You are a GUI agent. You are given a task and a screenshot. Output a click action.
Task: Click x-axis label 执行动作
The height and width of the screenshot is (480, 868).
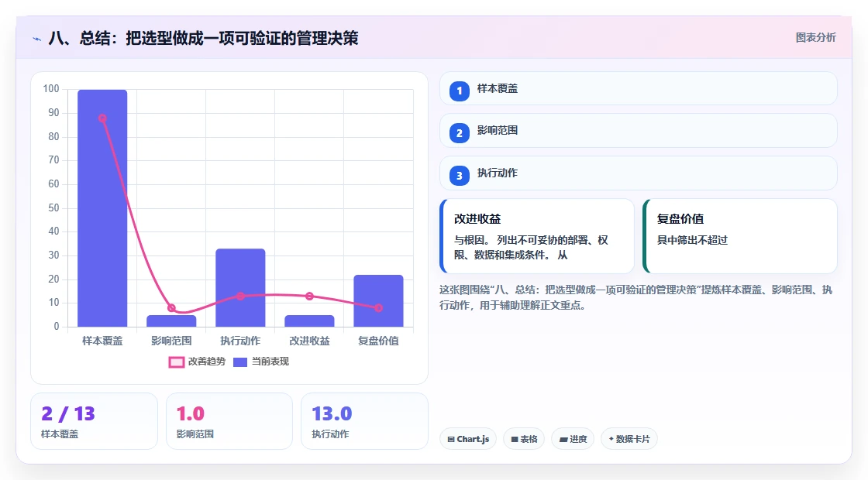(240, 341)
